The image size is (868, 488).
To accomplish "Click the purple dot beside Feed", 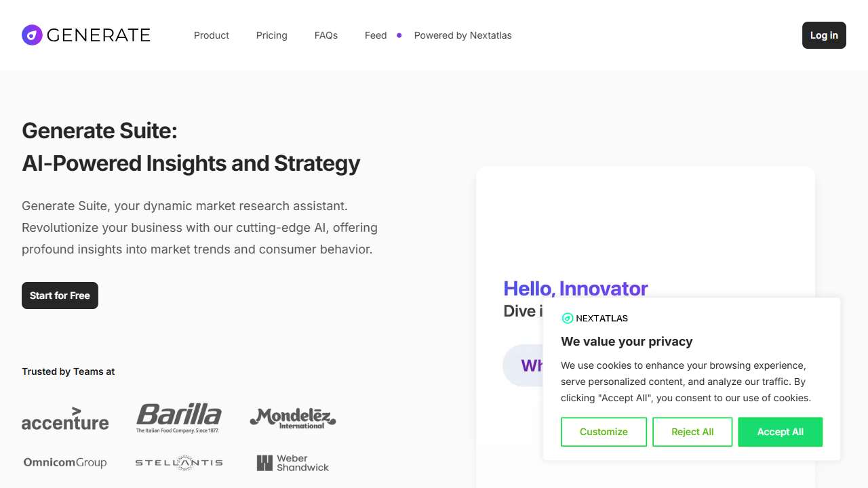I will coord(399,35).
